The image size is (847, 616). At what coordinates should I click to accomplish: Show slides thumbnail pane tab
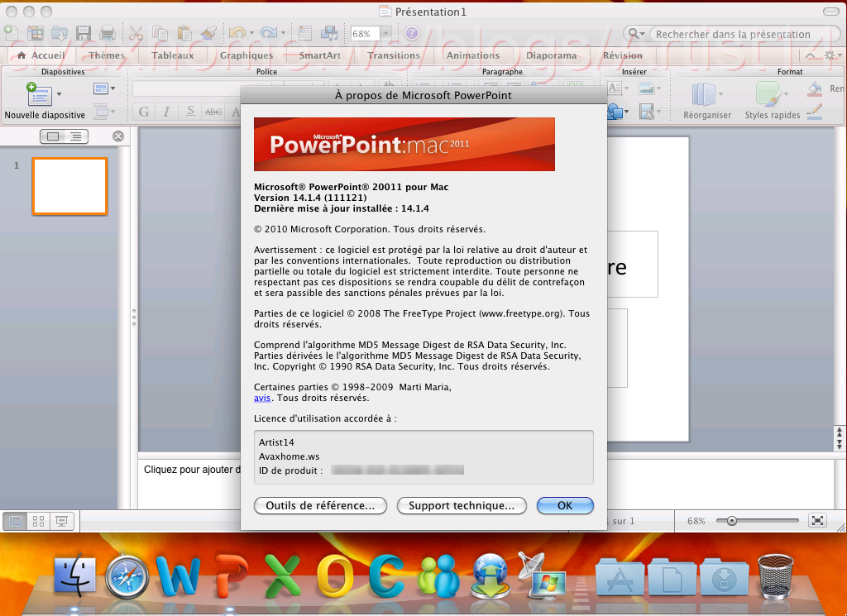52,136
